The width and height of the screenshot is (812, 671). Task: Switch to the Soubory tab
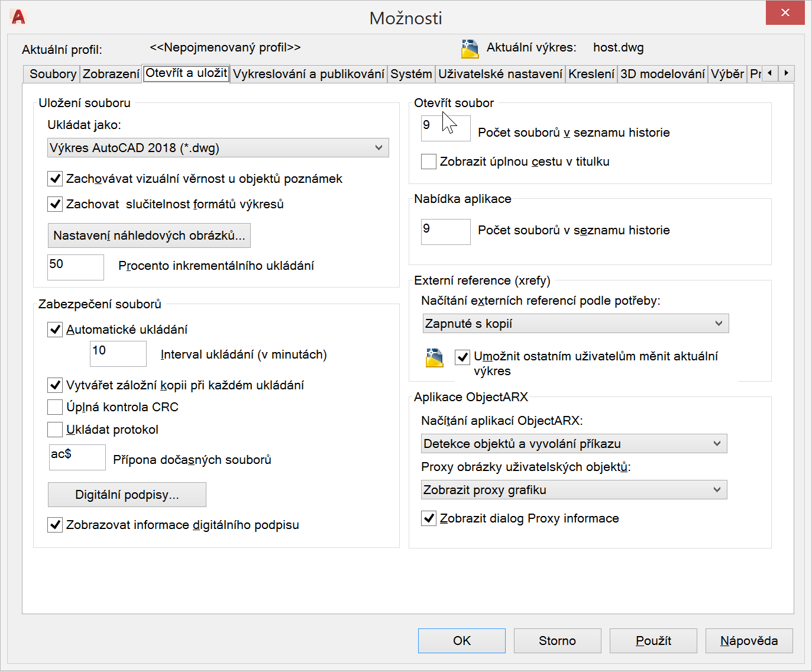coord(53,74)
